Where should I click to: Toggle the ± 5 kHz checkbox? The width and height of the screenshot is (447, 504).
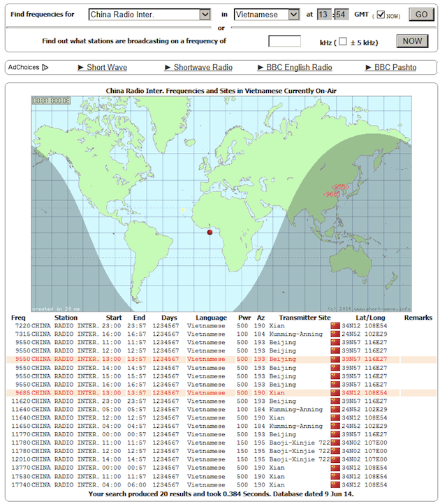(343, 41)
